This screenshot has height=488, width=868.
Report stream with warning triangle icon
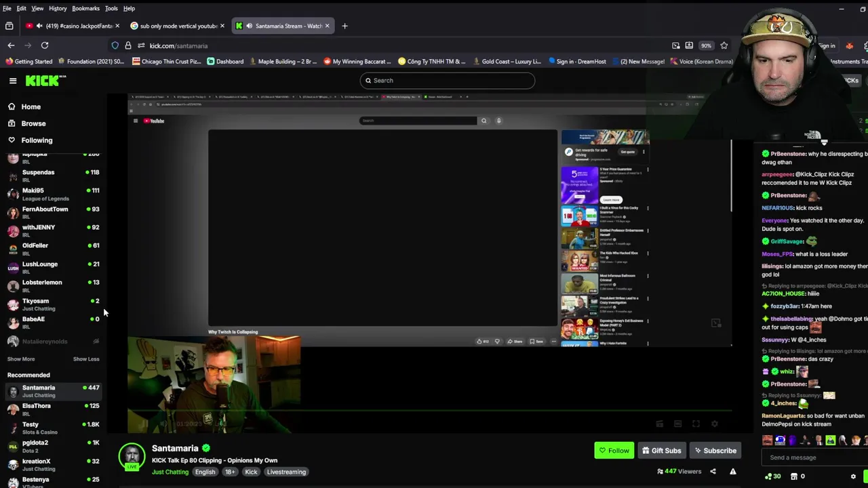[x=733, y=471]
